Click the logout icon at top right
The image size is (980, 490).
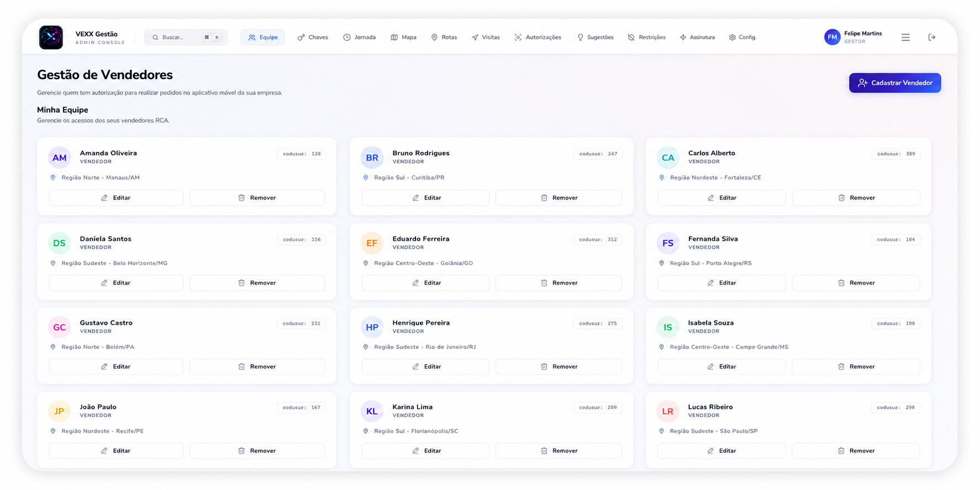pos(932,38)
